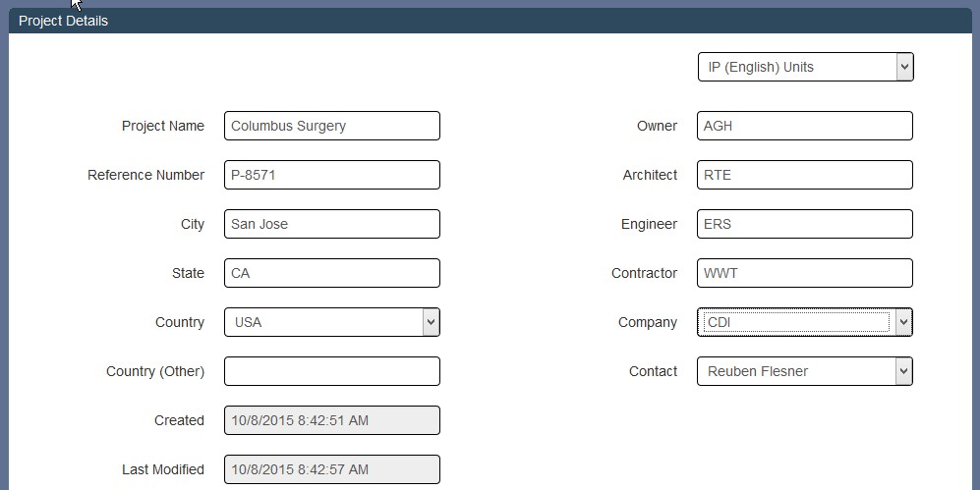Open the Company dropdown showing CDI
Viewport: 980px width, 490px height.
805,322
